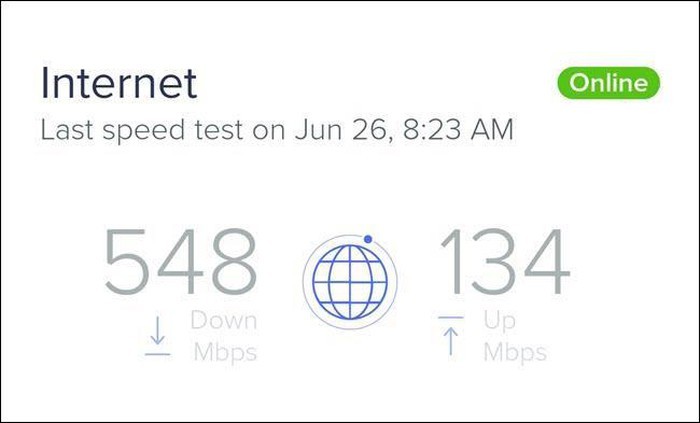Click the 134 upload speed value

[x=504, y=264]
